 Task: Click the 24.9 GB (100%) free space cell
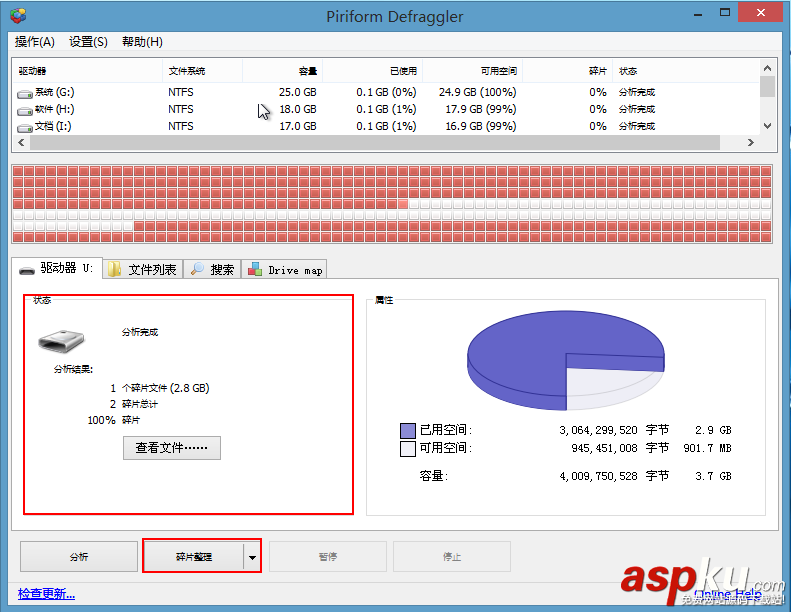[x=477, y=92]
